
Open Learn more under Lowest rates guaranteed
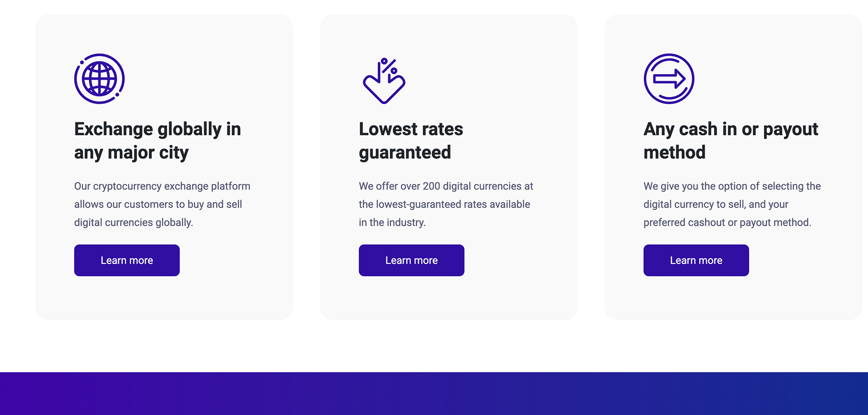coord(411,260)
